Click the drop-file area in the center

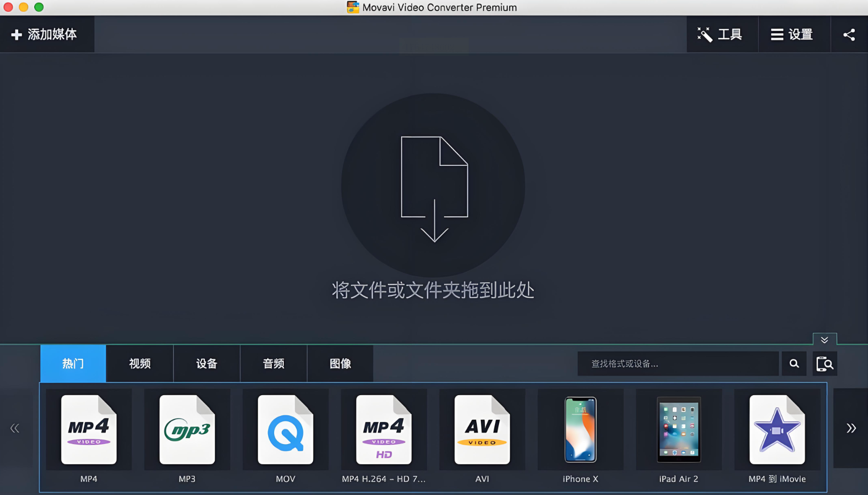click(x=433, y=185)
